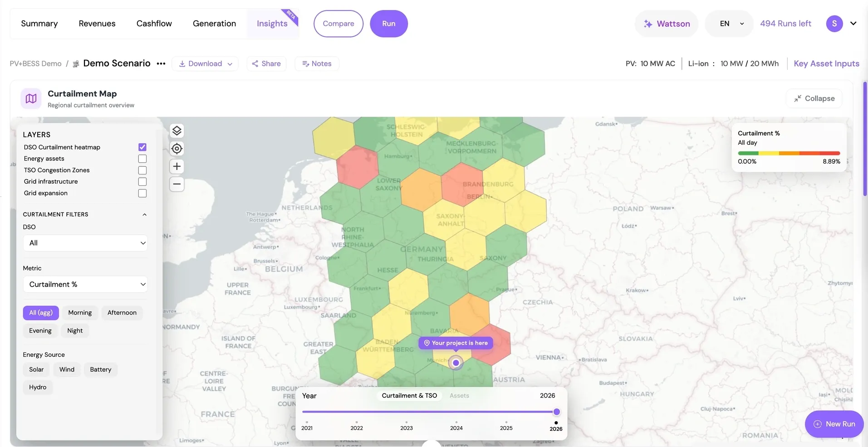Open the map layers stack icon
Viewport: 868px width, 447px height.
tap(177, 131)
